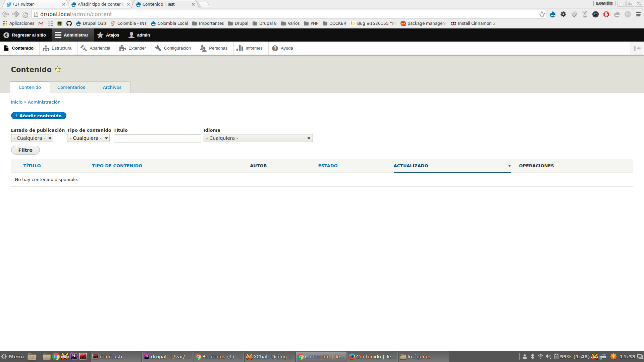644x362 pixels.
Task: Add Contenido page to shortcuts star
Action: (x=58, y=69)
